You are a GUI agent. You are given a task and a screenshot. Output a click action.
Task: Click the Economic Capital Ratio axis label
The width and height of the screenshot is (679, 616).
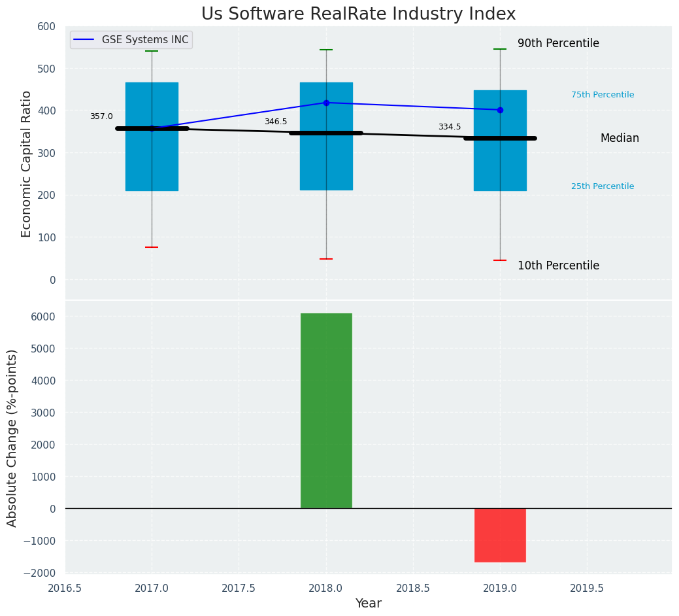[27, 163]
